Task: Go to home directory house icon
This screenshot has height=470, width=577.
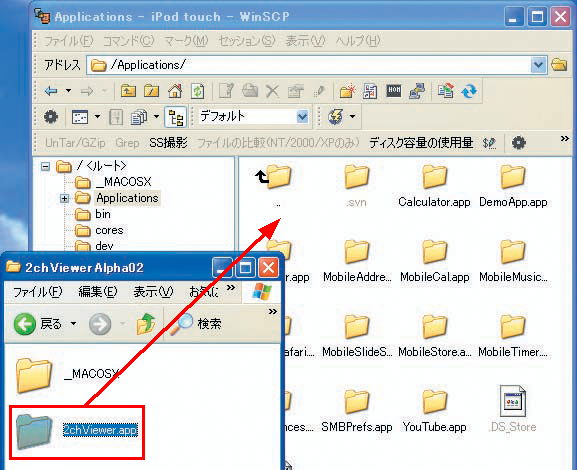Action: pyautogui.click(x=175, y=91)
